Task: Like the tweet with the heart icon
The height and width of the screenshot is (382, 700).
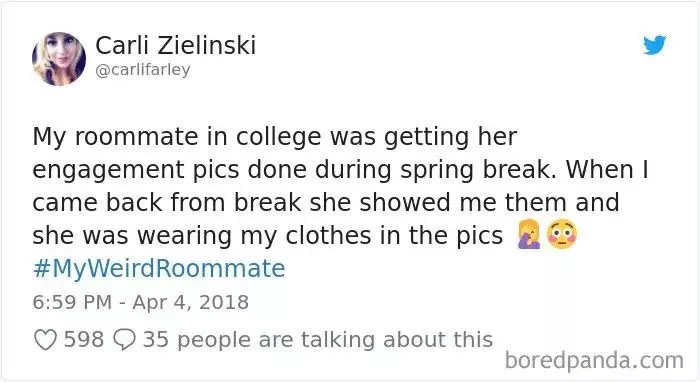Action: pyautogui.click(x=46, y=340)
